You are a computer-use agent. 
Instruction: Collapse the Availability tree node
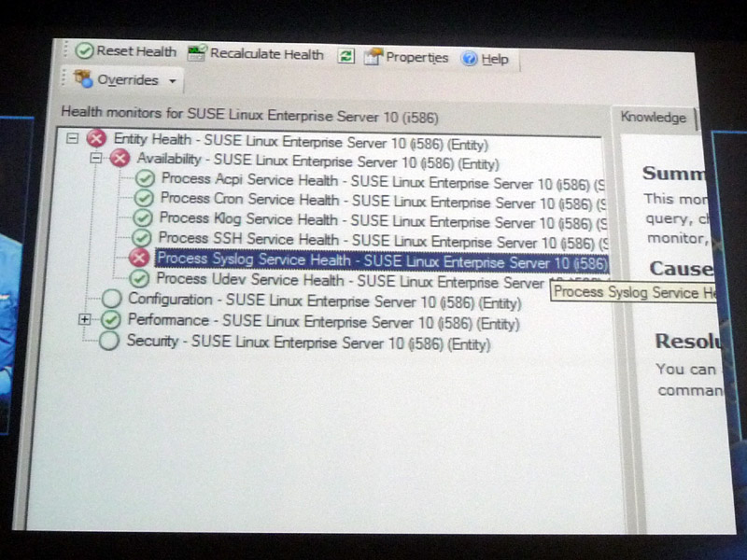tap(96, 158)
